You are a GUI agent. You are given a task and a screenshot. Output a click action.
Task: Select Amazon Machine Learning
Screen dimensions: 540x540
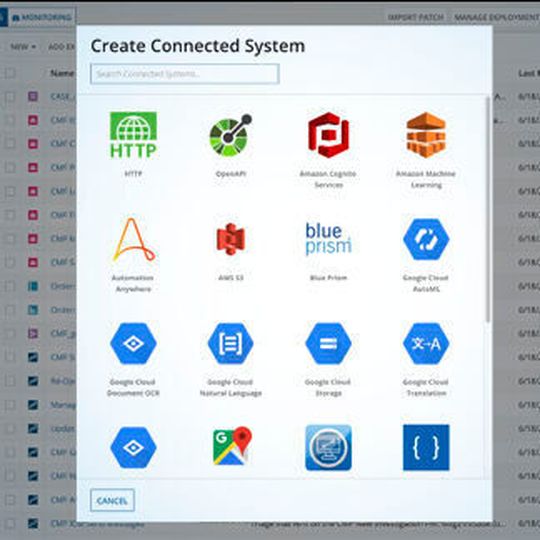(x=426, y=135)
